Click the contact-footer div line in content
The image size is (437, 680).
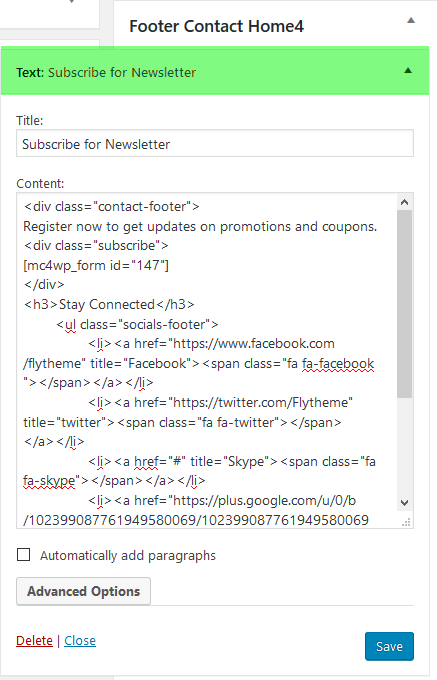(x=112, y=206)
